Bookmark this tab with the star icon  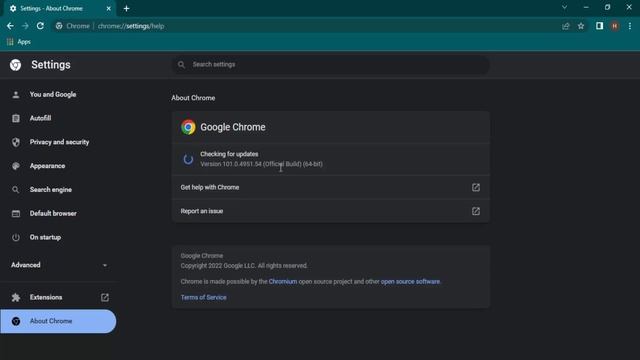(x=581, y=26)
